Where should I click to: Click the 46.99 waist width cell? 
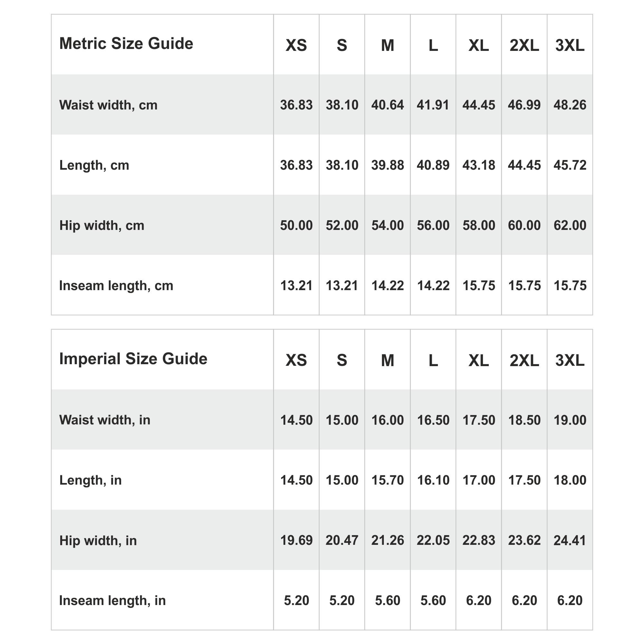[x=524, y=105]
